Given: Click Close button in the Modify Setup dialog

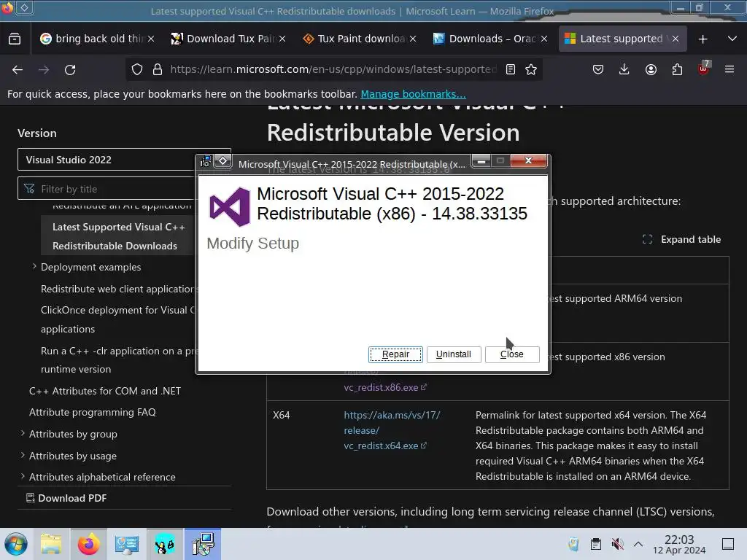Looking at the screenshot, I should pos(512,354).
